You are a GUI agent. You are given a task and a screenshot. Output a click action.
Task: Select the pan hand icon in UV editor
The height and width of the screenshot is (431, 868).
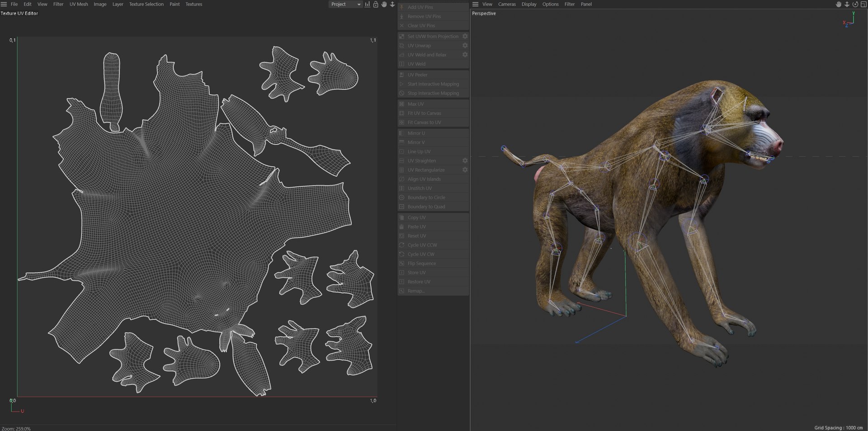pyautogui.click(x=384, y=4)
